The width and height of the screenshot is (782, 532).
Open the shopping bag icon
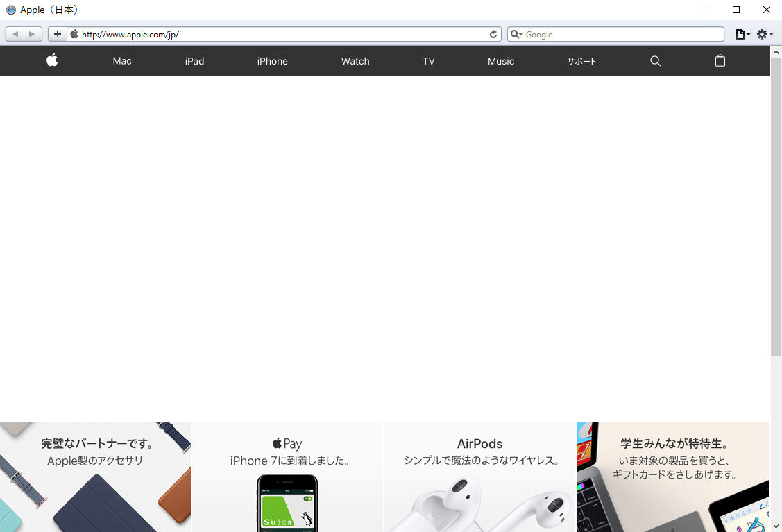[720, 61]
